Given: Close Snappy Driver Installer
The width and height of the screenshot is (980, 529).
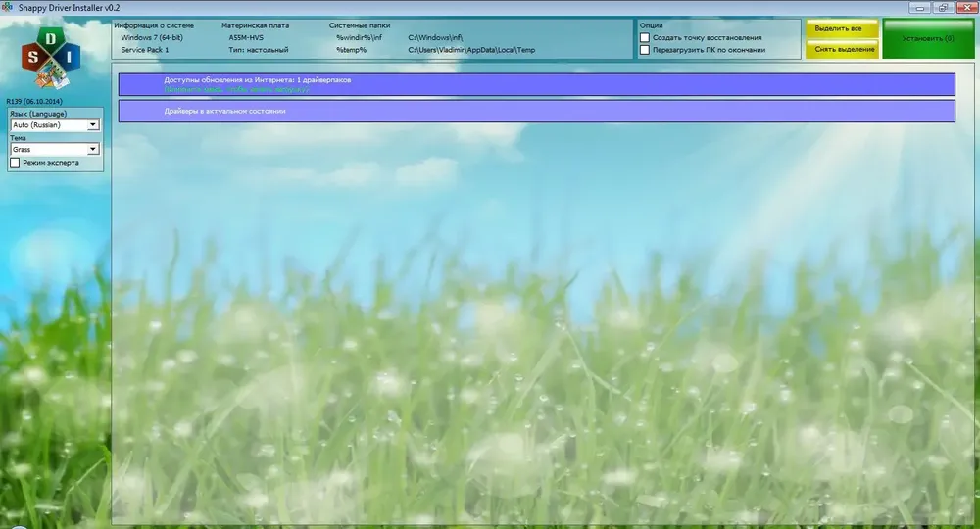Looking at the screenshot, I should click(x=964, y=7).
